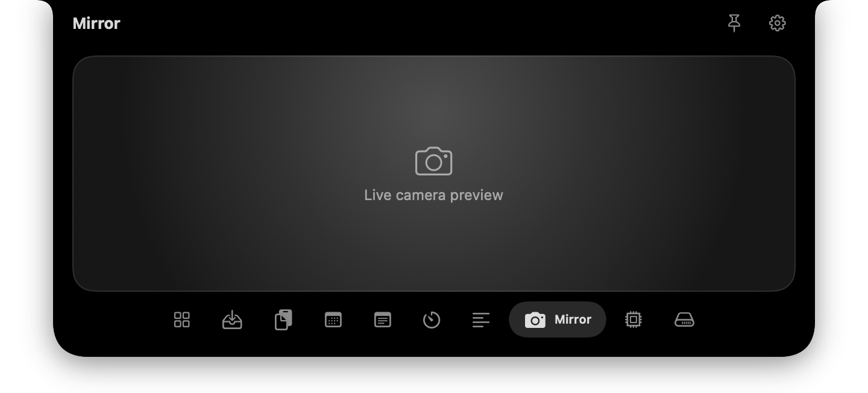Click the camera icon in preview center
868x393 pixels.
click(434, 161)
